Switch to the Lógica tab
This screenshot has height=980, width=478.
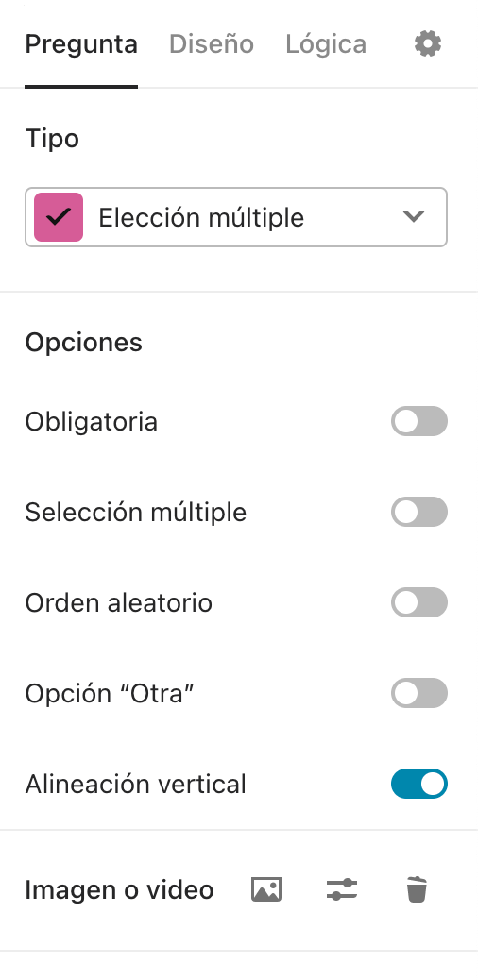tap(326, 44)
